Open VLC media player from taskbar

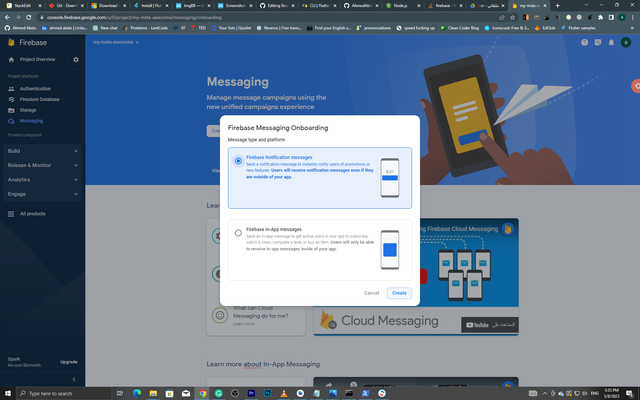click(284, 393)
